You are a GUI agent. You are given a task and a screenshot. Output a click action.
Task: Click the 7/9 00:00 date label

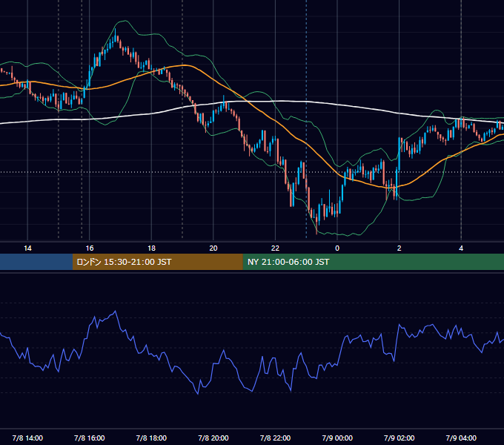337,438
